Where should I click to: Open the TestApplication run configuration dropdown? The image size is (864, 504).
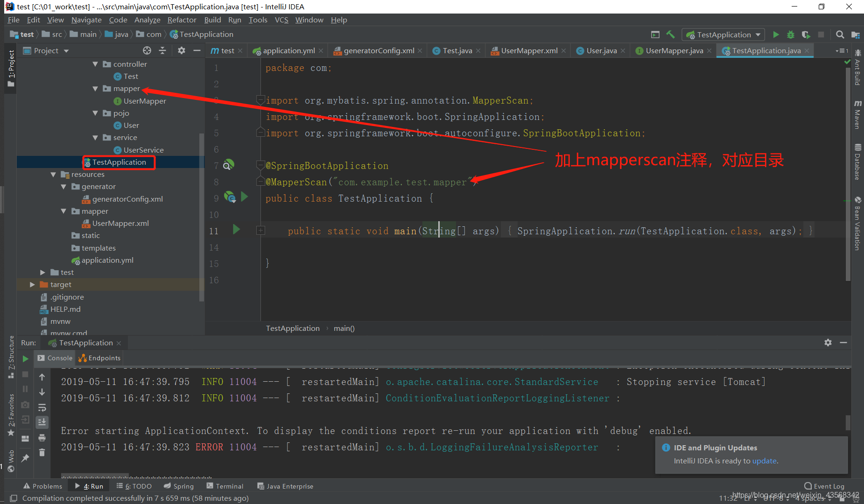click(x=724, y=35)
